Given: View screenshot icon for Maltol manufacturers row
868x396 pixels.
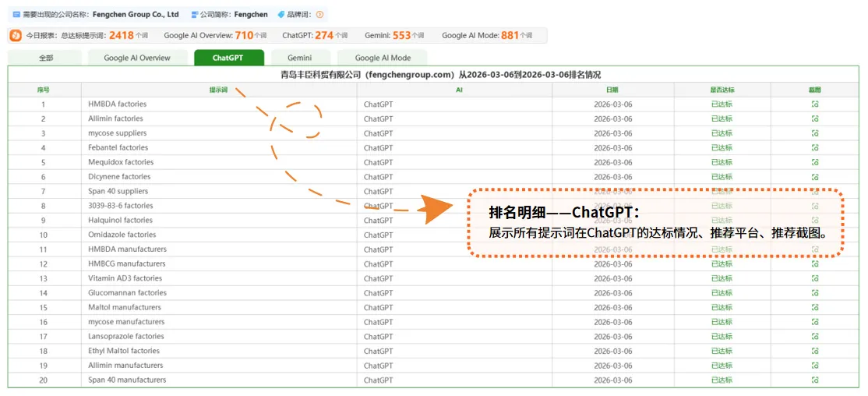Looking at the screenshot, I should 815,307.
